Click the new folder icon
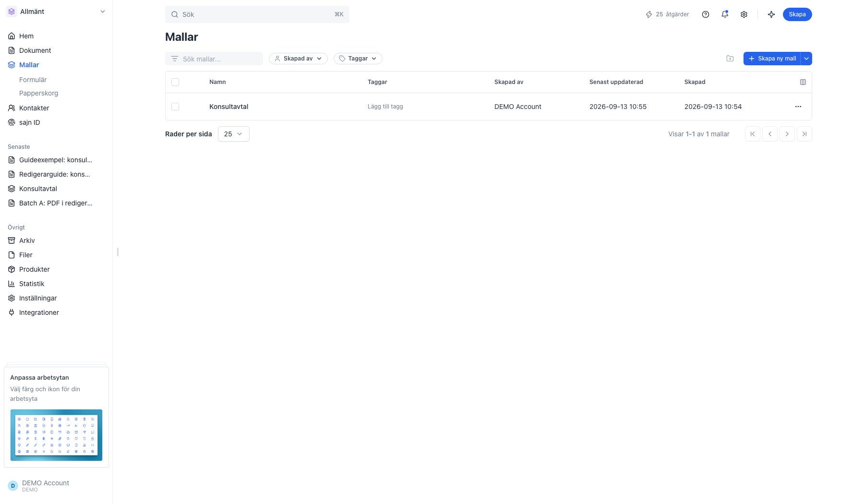Screen dimensions: 864x504 tap(730, 59)
